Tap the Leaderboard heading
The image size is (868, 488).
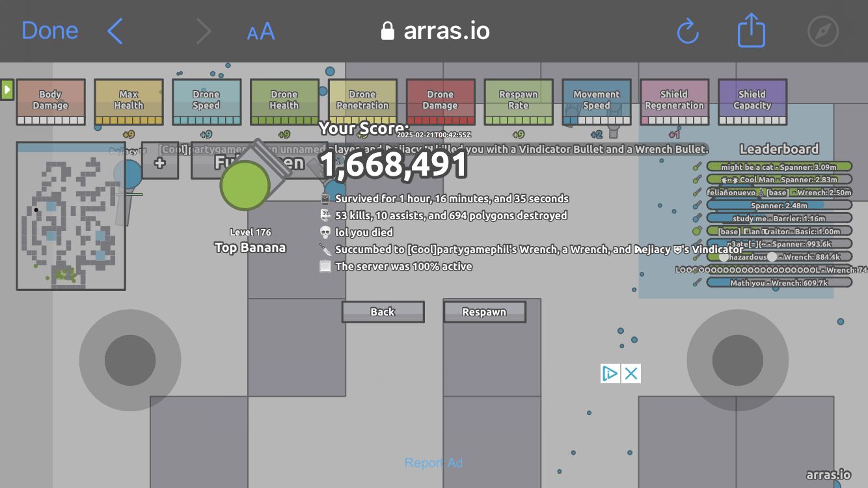(779, 149)
